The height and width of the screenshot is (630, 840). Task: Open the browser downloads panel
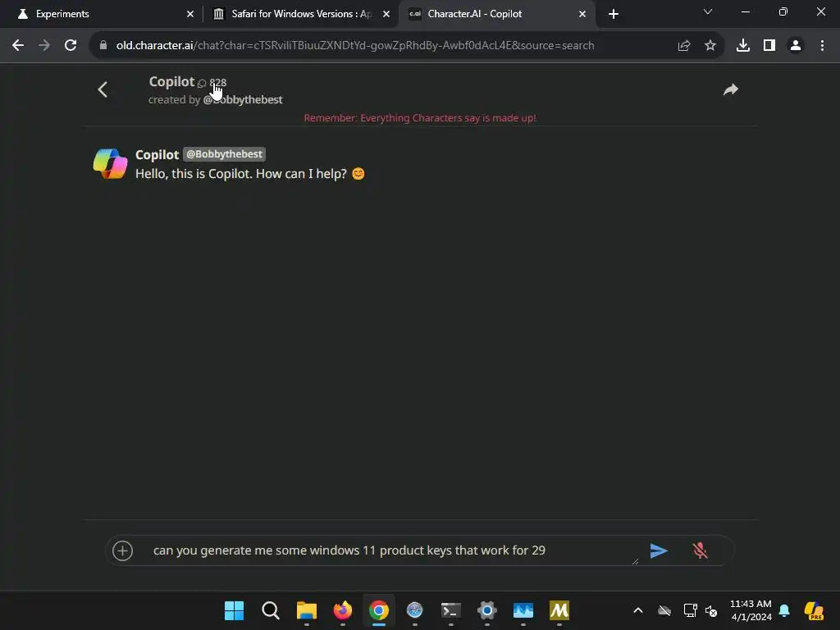tap(743, 46)
